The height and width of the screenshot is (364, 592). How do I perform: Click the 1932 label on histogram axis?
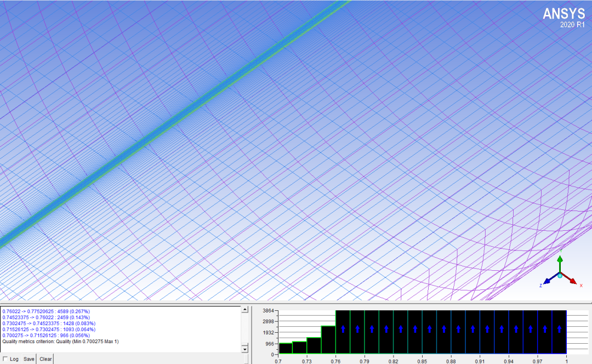[268, 333]
